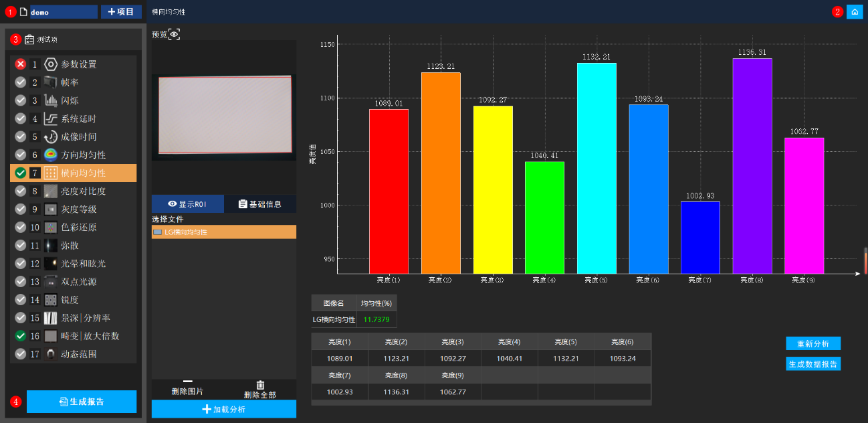
Task: Click the 色彩还原 color chart icon
Action: (51, 227)
